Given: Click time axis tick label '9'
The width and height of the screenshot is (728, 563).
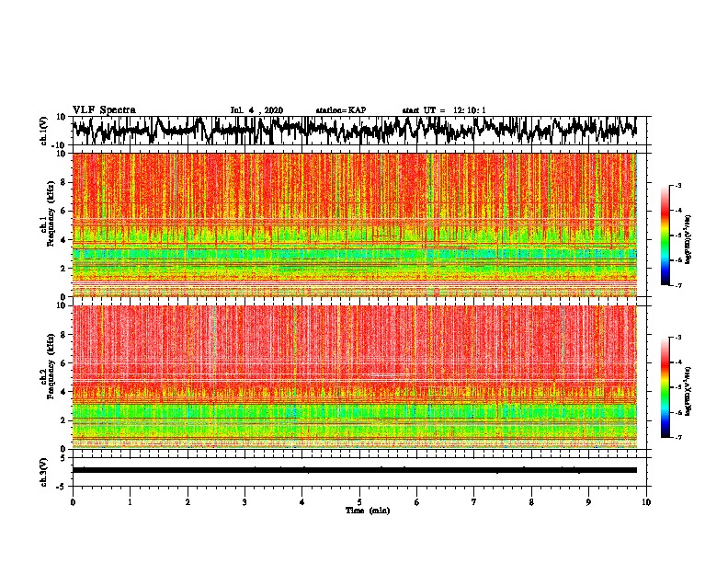Looking at the screenshot, I should [588, 502].
